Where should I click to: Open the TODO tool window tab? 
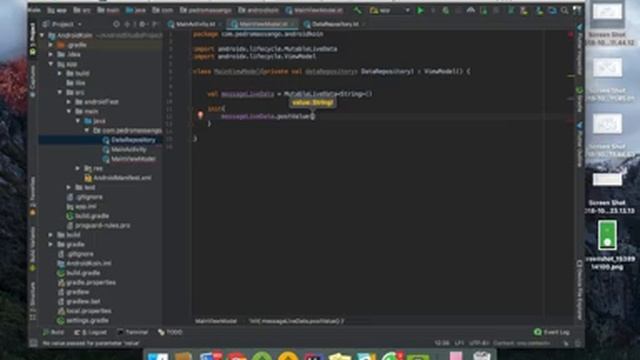click(x=170, y=333)
